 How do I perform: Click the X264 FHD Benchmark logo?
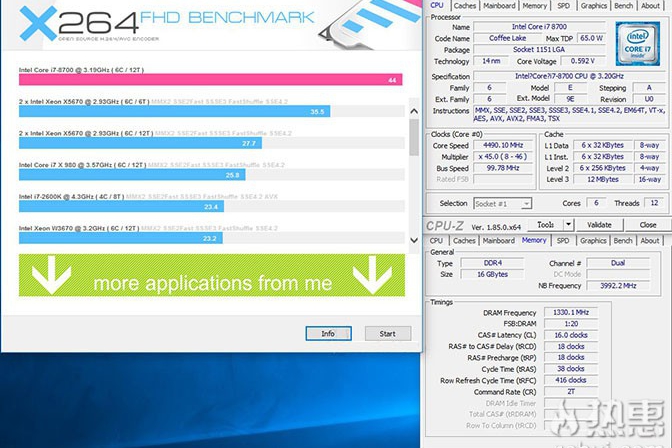(x=167, y=24)
